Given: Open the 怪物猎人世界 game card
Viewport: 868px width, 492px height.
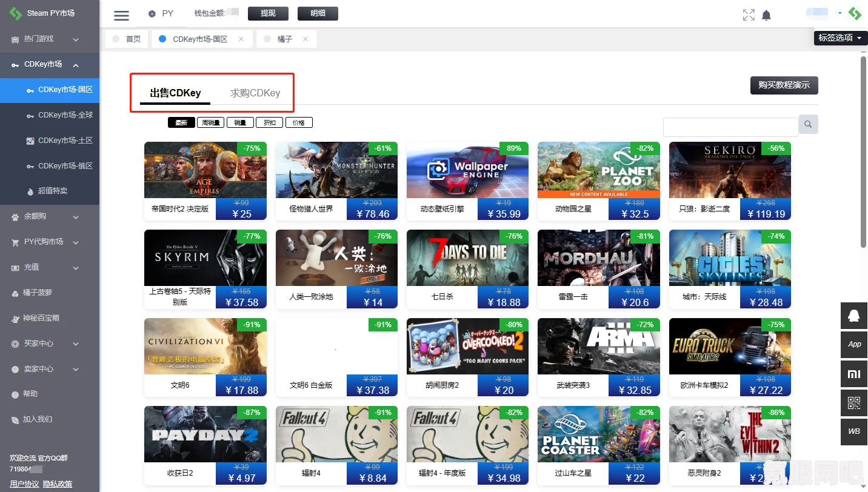Looking at the screenshot, I should [336, 181].
